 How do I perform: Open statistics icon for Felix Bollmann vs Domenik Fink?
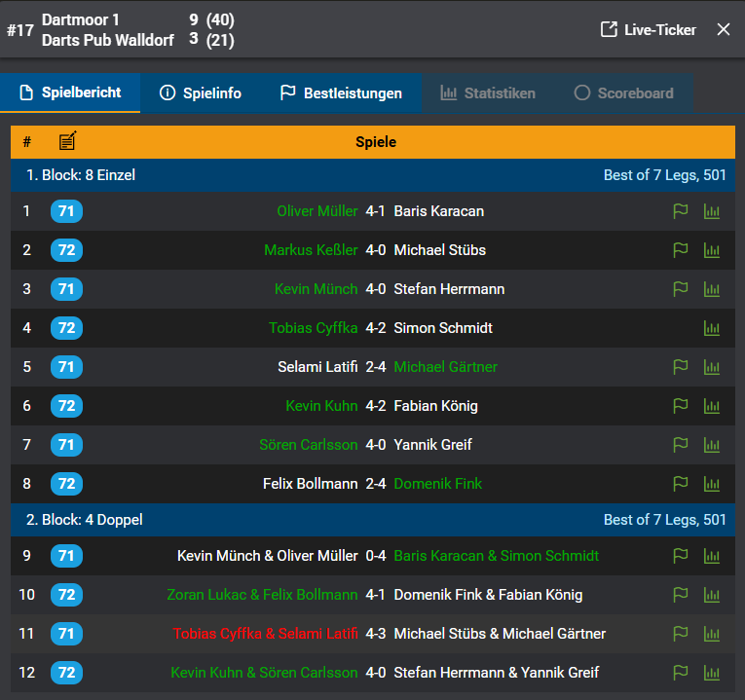coord(712,484)
